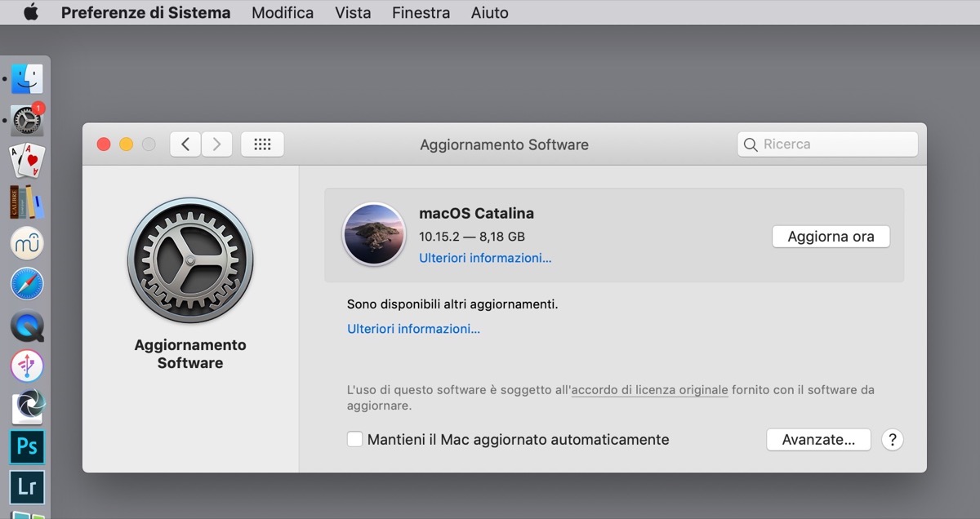Open System Preferences from the Dock
The height and width of the screenshot is (519, 980).
click(x=27, y=120)
